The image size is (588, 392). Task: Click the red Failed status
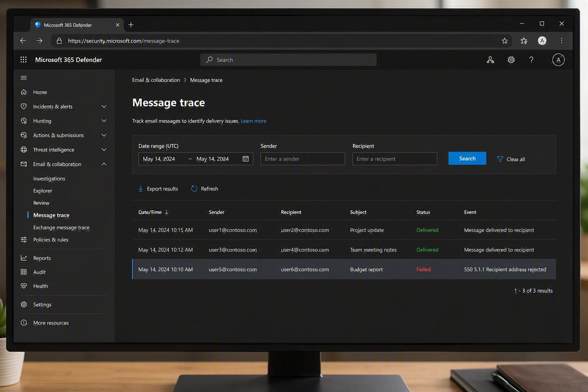[423, 269]
